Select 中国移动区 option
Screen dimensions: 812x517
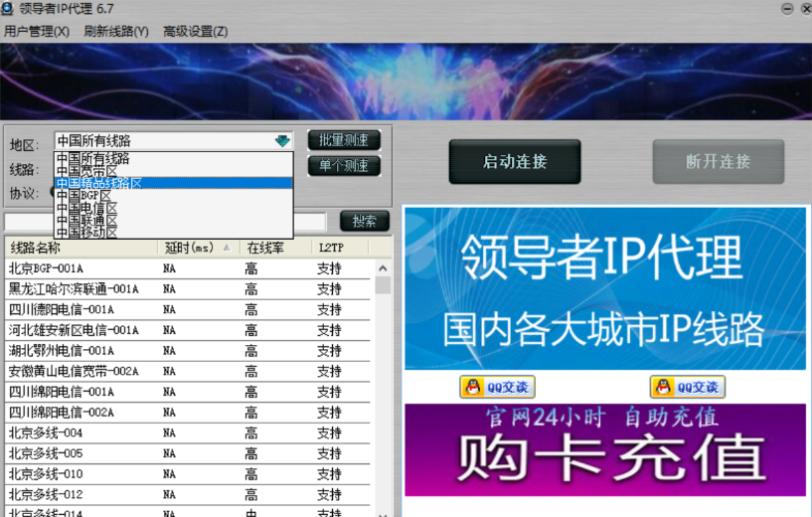(174, 232)
